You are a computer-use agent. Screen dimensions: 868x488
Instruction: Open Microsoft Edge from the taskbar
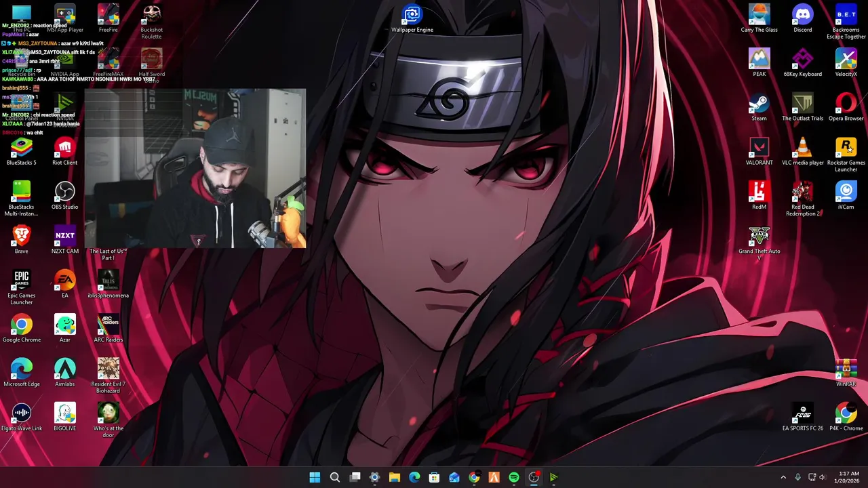pos(414,477)
